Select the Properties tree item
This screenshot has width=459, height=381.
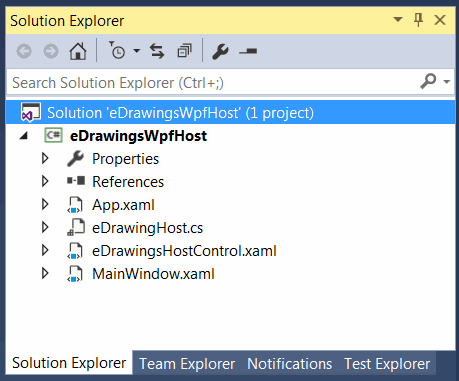coord(125,159)
